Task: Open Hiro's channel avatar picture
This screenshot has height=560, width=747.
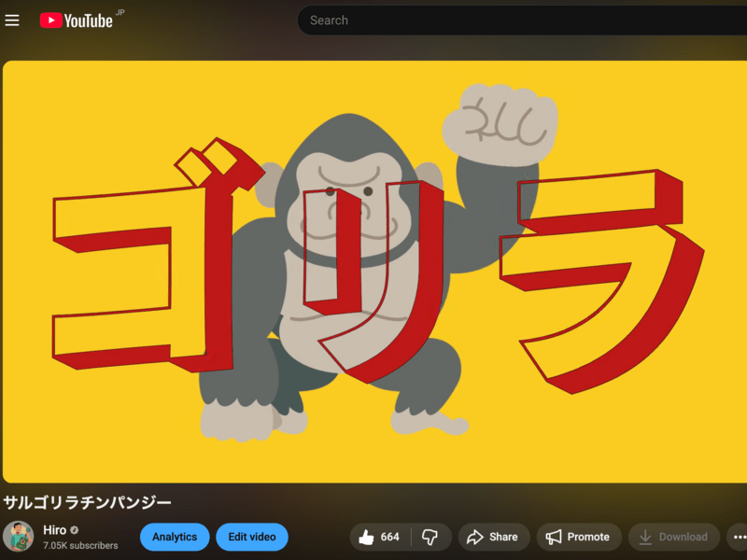Action: [x=19, y=537]
